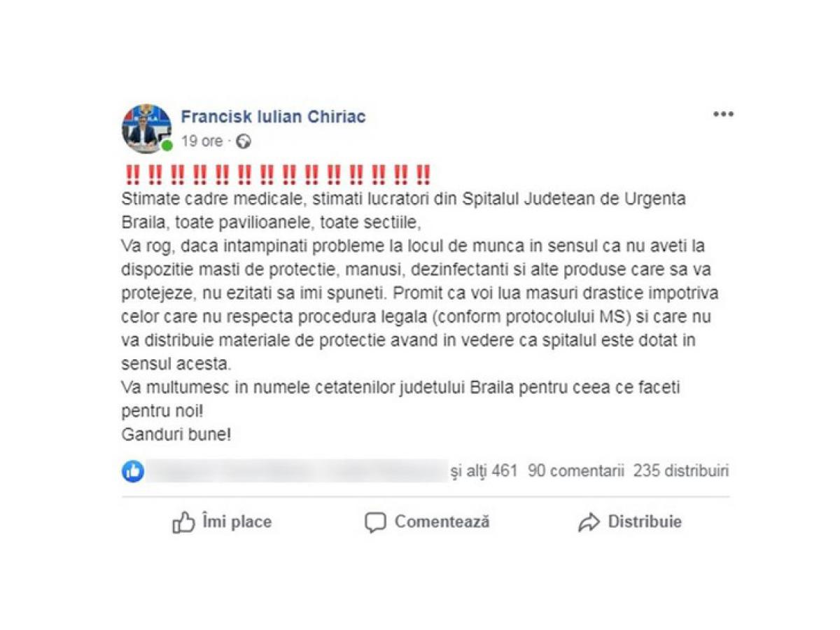Click the blurred names of reactors
The image size is (840, 630).
pos(297,471)
